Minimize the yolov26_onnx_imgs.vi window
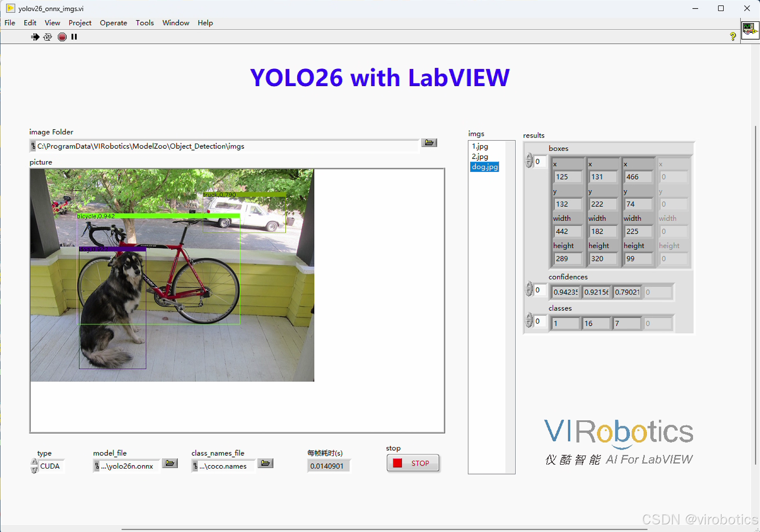760x532 pixels. coord(695,9)
